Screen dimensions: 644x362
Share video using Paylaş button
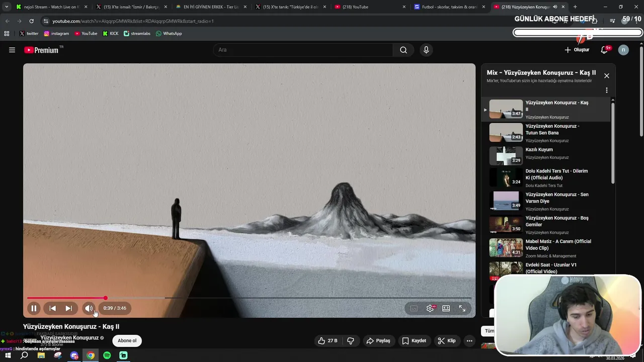pos(378,341)
